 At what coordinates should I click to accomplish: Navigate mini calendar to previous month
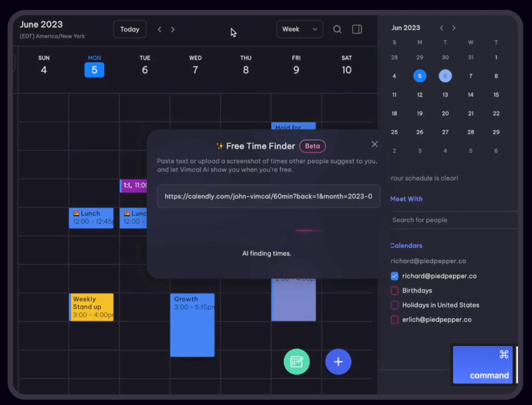tap(441, 28)
